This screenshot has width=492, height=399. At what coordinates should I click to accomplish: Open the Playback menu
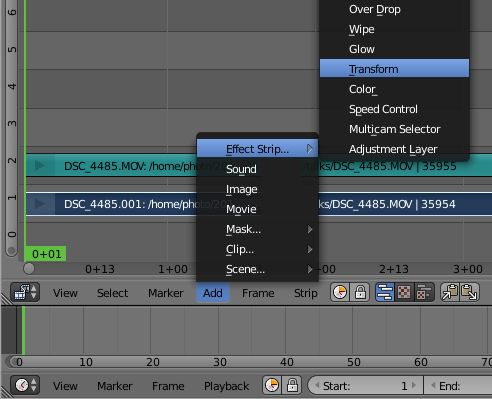coord(226,386)
